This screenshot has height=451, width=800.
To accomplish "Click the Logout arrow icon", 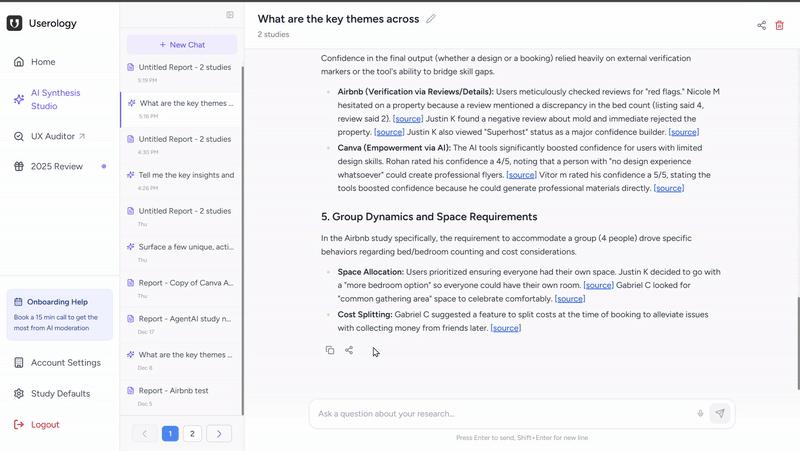I will pyautogui.click(x=19, y=424).
